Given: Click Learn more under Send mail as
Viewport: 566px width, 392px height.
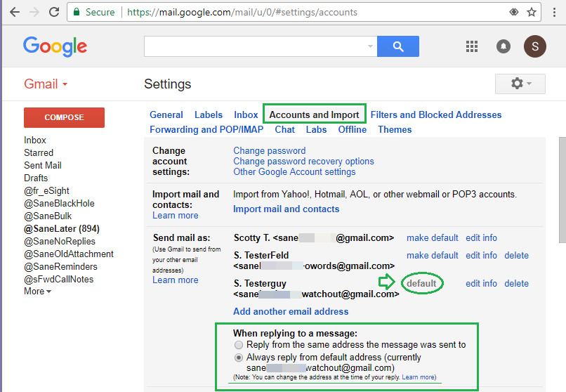Looking at the screenshot, I should tap(176, 280).
